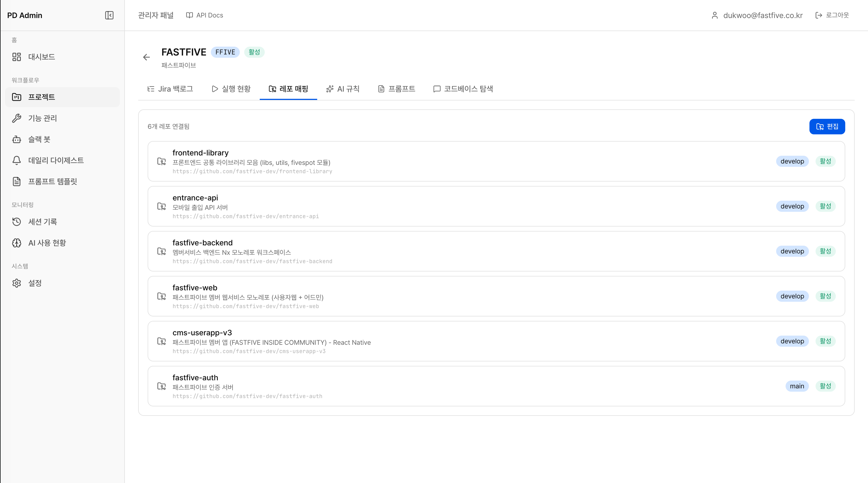This screenshot has height=483, width=868.
Task: Click the fastfive-backend GitHub URL
Action: (x=253, y=261)
